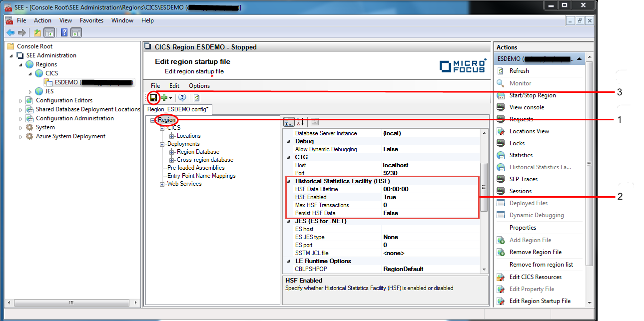This screenshot has width=644, height=321.
Task: Click the Allow Dynamic Debugging value False
Action: [x=391, y=149]
